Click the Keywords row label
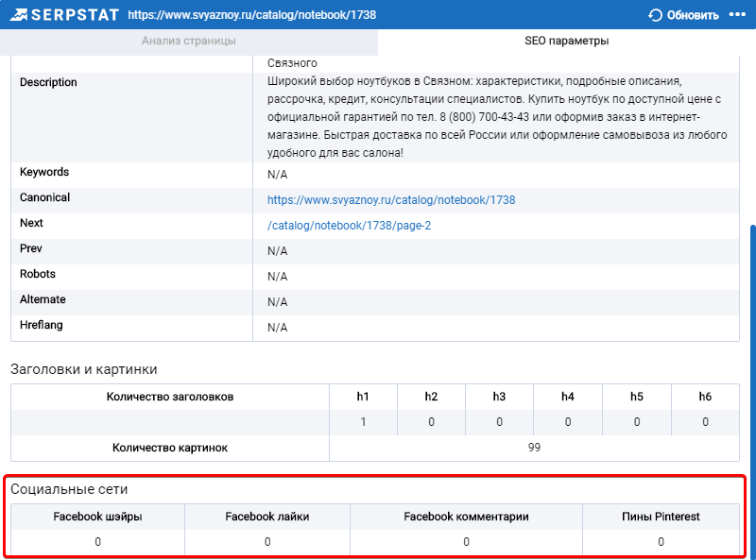The image size is (756, 560). (44, 172)
